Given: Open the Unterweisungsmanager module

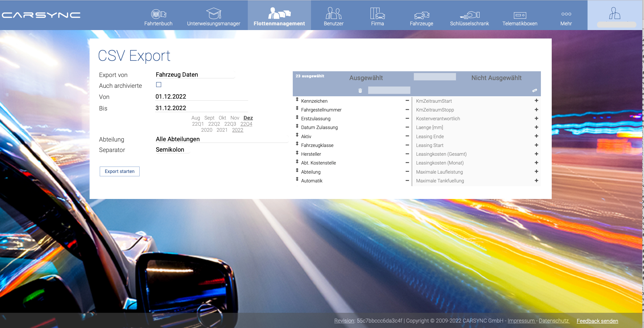Looking at the screenshot, I should [214, 17].
